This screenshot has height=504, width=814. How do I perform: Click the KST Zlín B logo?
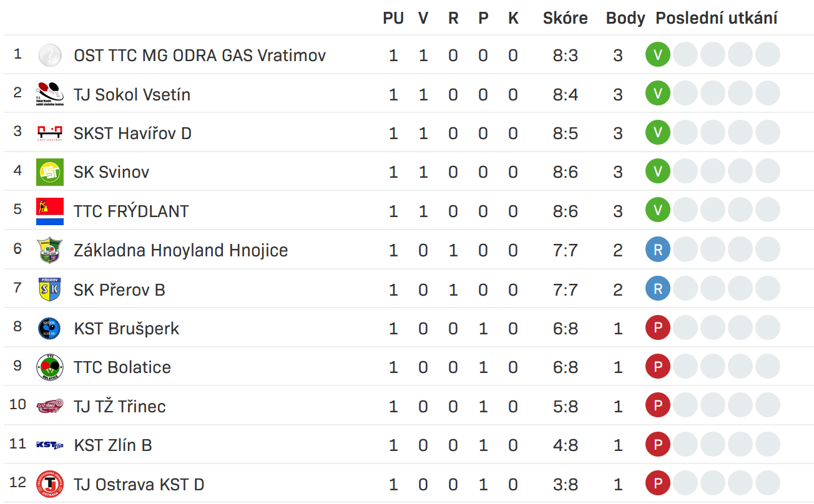tap(50, 445)
